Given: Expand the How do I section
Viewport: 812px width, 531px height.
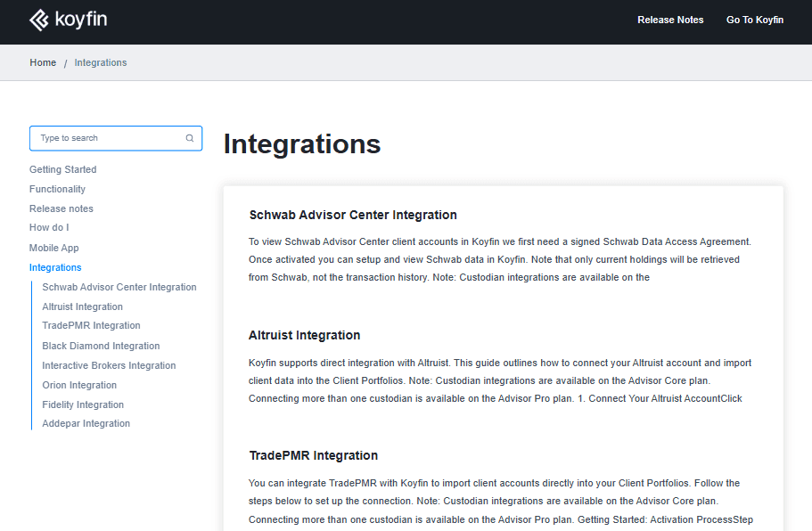Looking at the screenshot, I should coord(49,227).
